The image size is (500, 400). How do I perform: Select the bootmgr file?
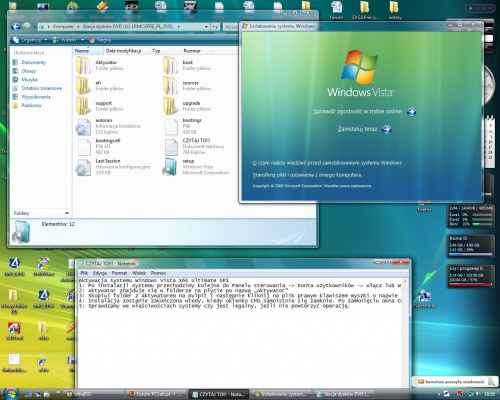(183, 126)
